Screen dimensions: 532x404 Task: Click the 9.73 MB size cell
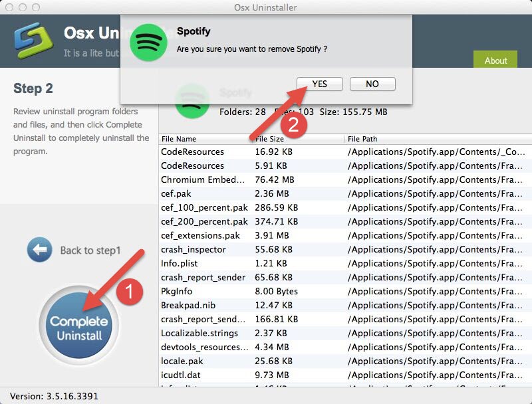click(x=272, y=375)
